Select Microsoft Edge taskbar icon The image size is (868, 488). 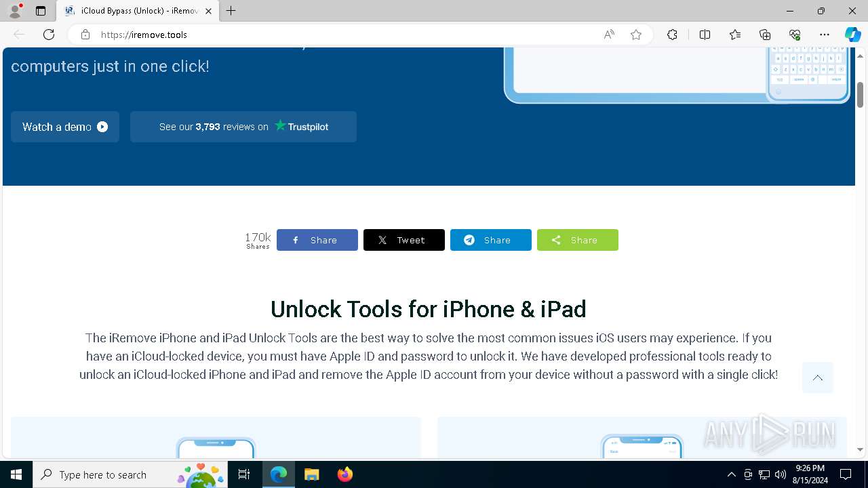pyautogui.click(x=279, y=474)
